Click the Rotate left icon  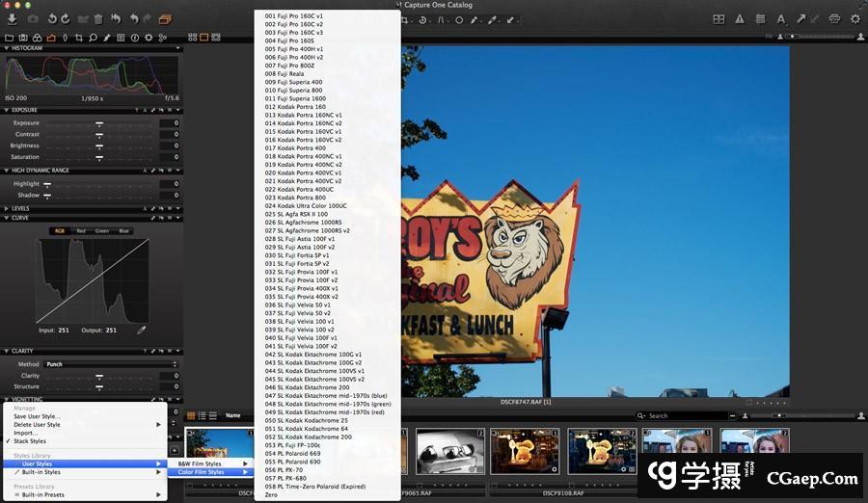coord(50,18)
